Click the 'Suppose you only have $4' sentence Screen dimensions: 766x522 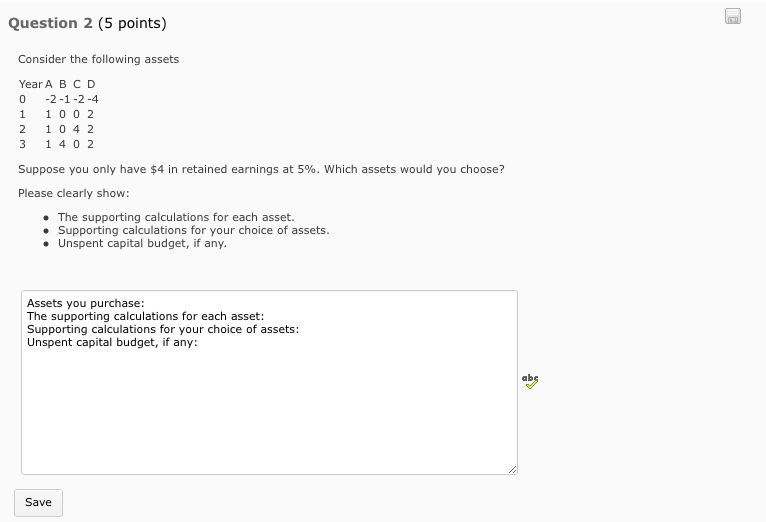pos(261,169)
